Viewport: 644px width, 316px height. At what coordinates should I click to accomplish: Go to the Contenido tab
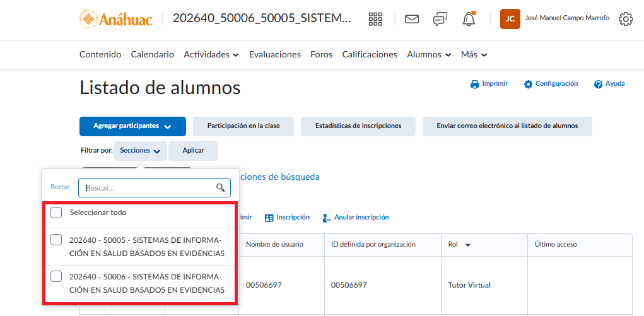pos(100,55)
